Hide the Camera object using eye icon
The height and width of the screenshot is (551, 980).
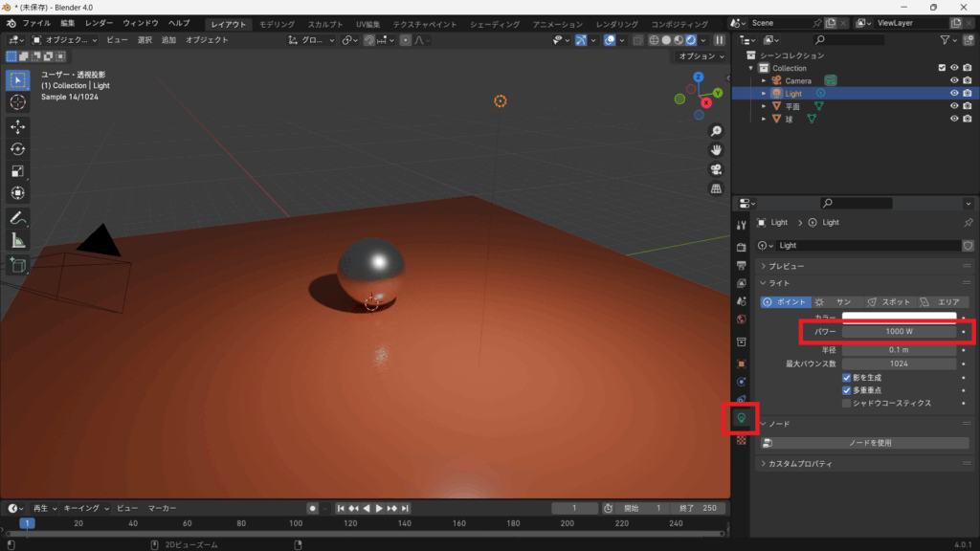click(x=954, y=80)
